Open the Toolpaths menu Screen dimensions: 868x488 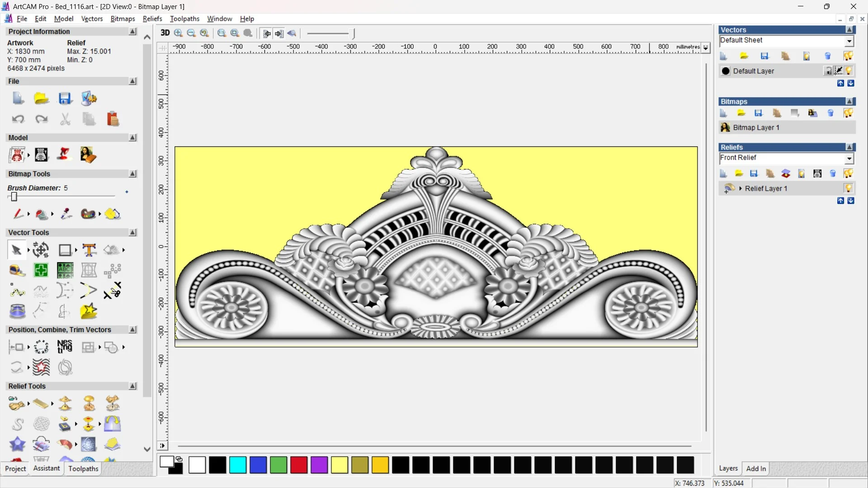click(x=184, y=19)
